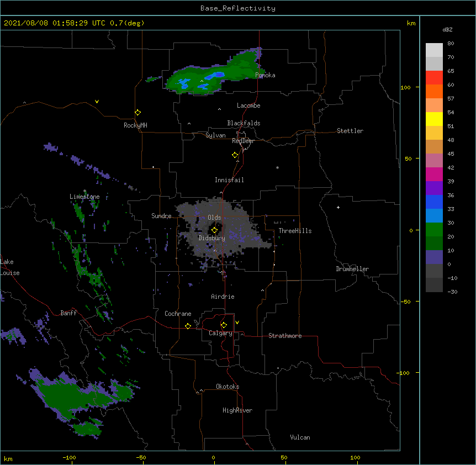Click the ThreeHills city label
The image size is (476, 465).
click(295, 231)
